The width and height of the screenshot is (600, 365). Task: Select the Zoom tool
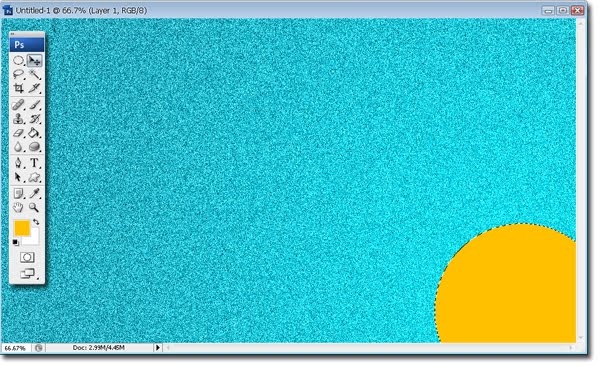[34, 207]
